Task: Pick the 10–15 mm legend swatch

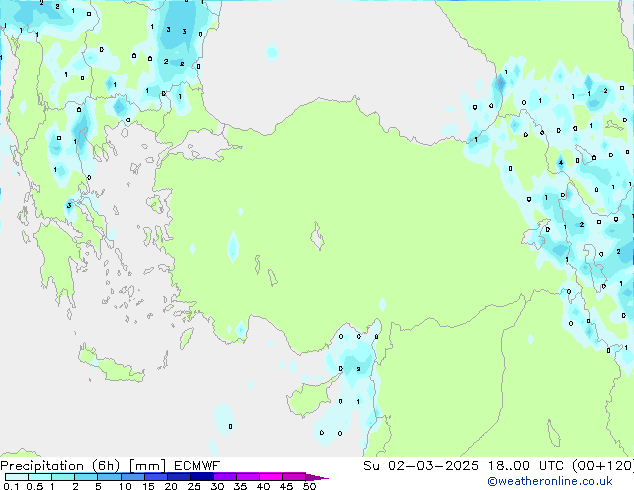Action: (132, 477)
